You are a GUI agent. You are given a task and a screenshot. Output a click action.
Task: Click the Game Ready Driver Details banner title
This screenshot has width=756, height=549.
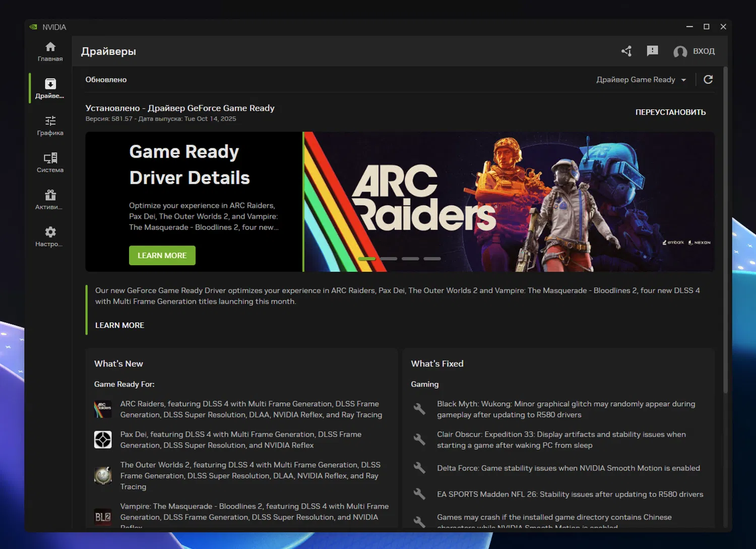click(190, 164)
